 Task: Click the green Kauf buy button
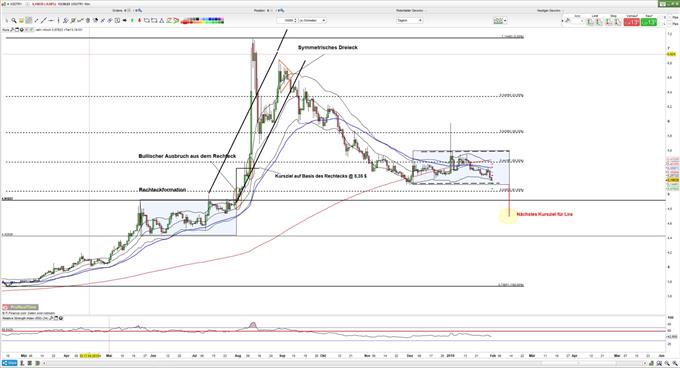[649, 22]
